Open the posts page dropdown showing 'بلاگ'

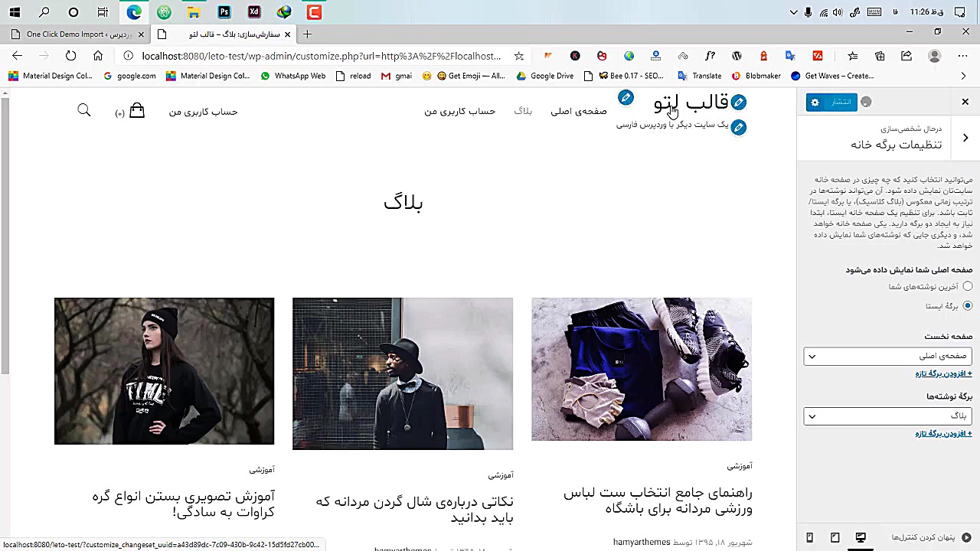[887, 416]
